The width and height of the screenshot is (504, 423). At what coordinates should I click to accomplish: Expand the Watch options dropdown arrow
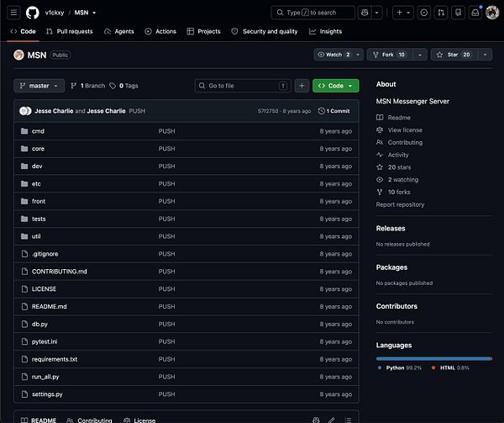click(358, 55)
